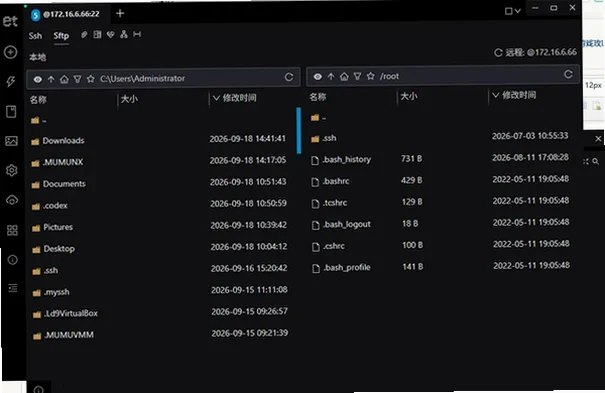Select the .bash_logout file in remote list
Screen dimensions: 605x393
443,224
